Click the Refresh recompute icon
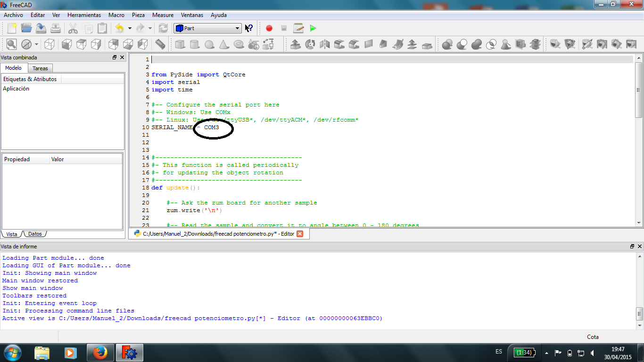 (163, 28)
